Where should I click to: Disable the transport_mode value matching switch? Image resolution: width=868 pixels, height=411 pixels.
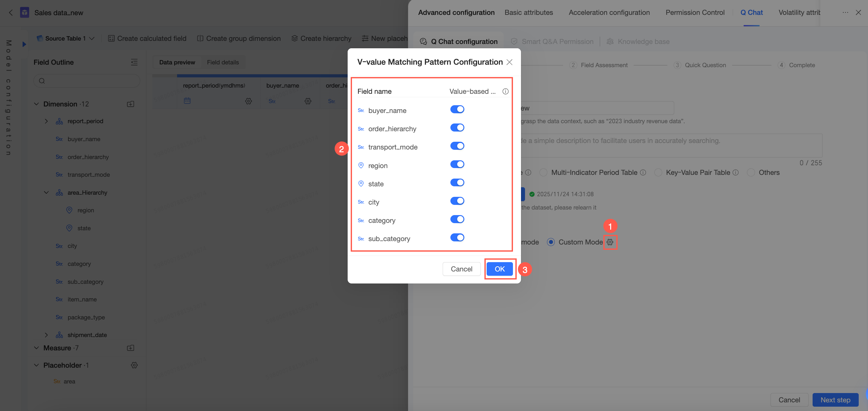coord(457,146)
